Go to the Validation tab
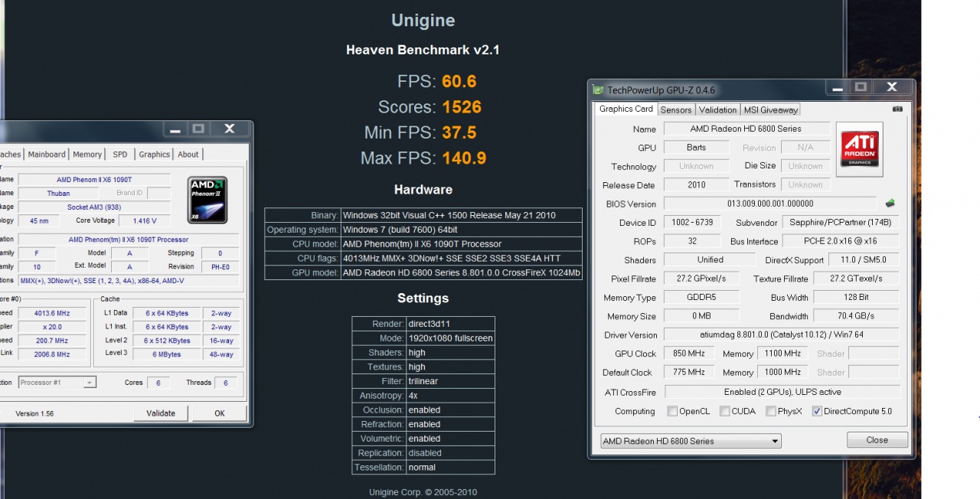The image size is (980, 499). (718, 109)
